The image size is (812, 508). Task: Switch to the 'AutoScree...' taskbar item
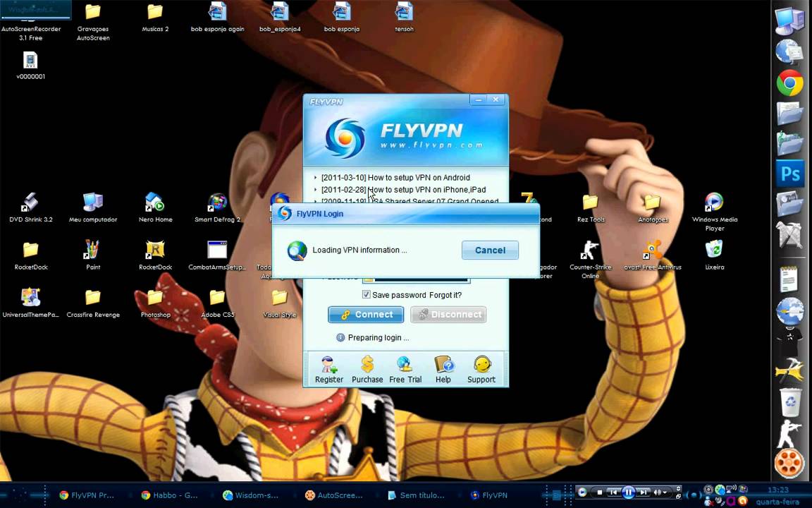333,495
